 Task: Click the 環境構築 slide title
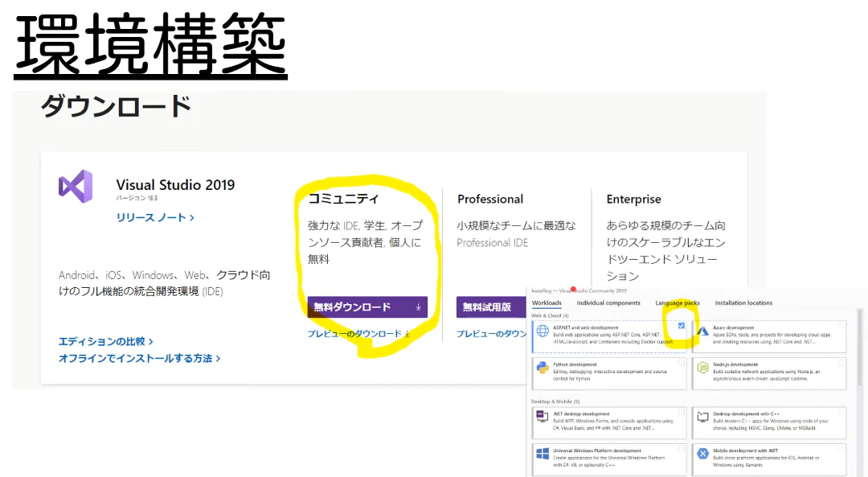coord(150,44)
